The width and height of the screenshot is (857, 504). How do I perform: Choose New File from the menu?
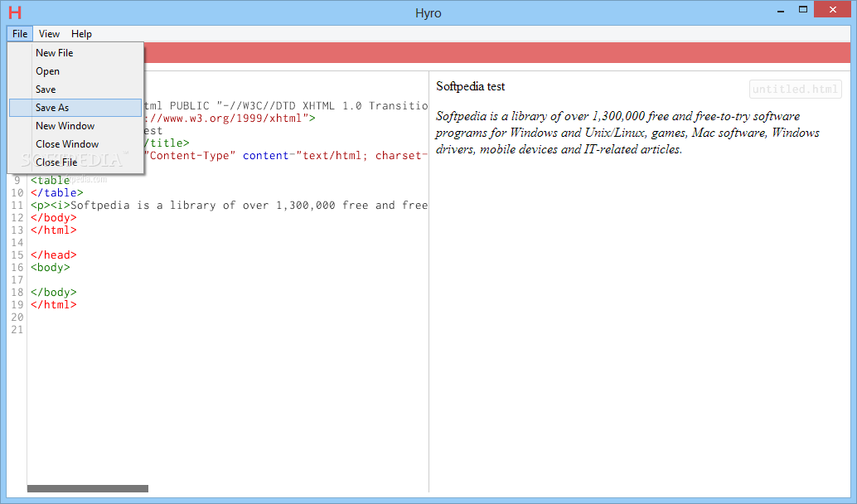pyautogui.click(x=75, y=53)
